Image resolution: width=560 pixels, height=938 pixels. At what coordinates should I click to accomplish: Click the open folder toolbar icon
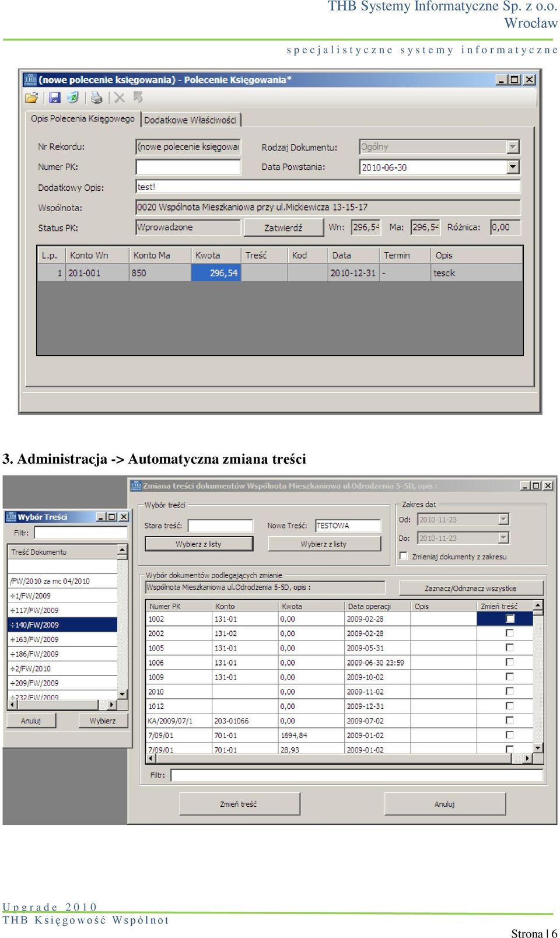[x=32, y=98]
